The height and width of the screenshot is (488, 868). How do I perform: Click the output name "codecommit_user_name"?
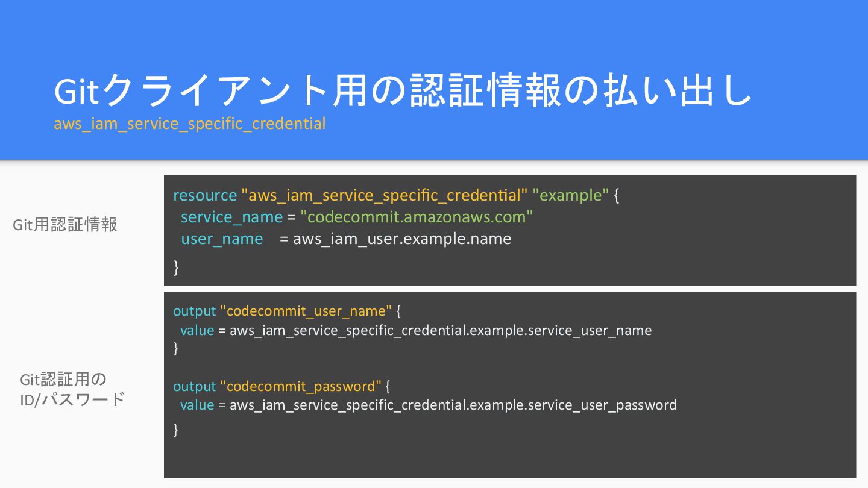[x=306, y=311]
